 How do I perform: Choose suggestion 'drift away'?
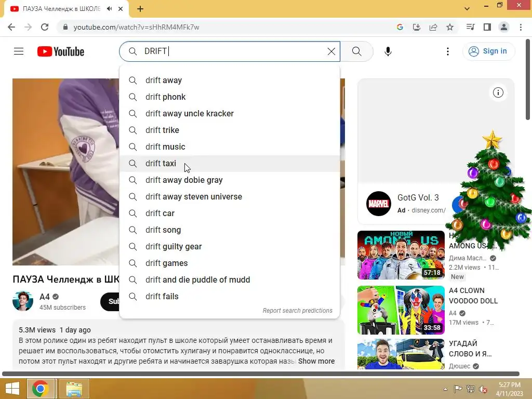(x=230, y=80)
